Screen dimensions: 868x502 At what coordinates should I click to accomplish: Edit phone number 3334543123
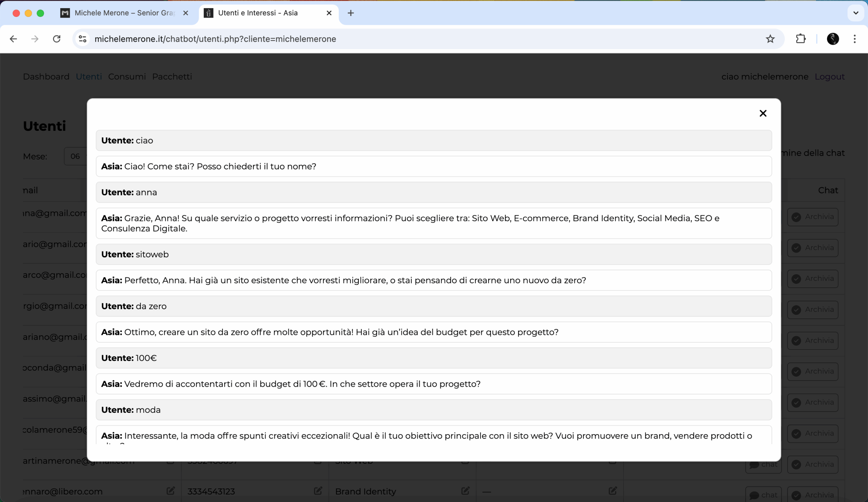click(x=318, y=490)
